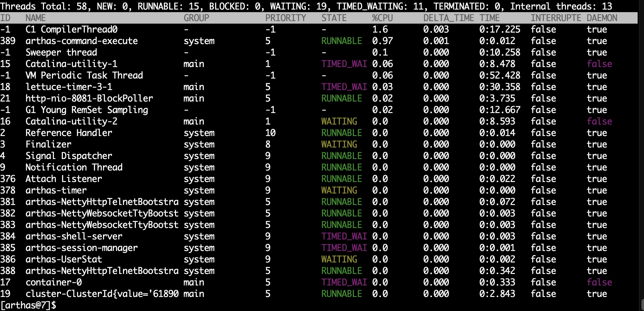Select the 'Sweeper thread' name

tap(61, 52)
